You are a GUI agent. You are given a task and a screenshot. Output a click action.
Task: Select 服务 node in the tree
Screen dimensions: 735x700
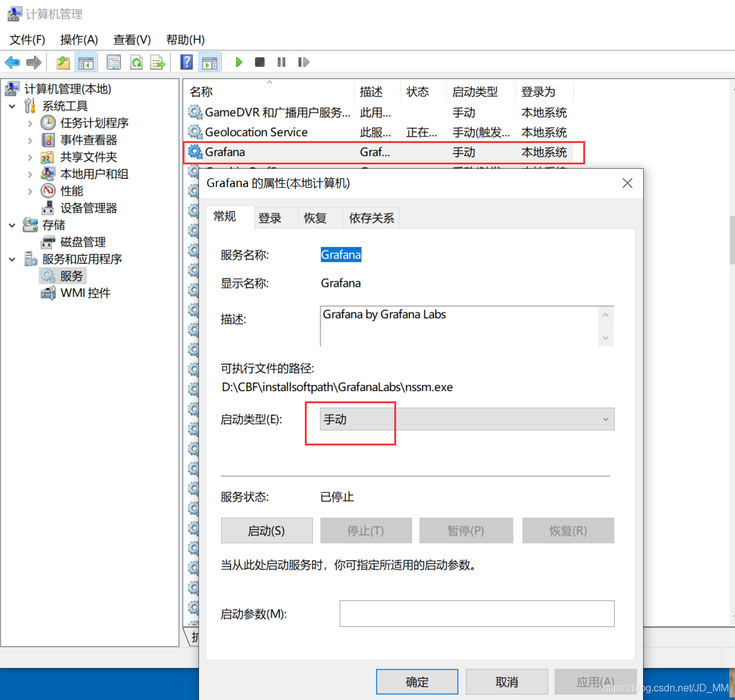[71, 276]
